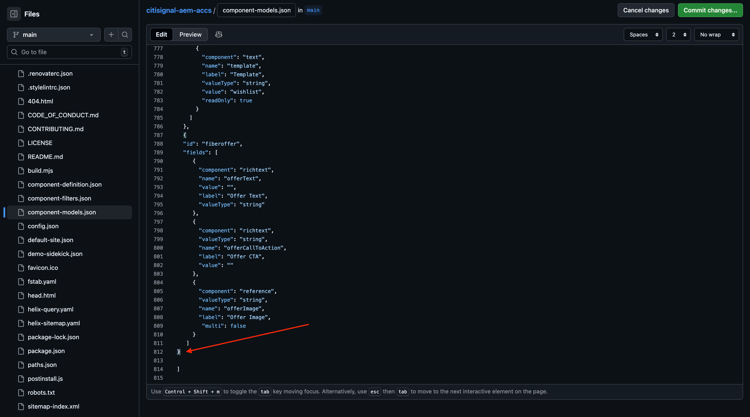Open default-site.json file
The width and height of the screenshot is (750, 417).
pyautogui.click(x=50, y=240)
